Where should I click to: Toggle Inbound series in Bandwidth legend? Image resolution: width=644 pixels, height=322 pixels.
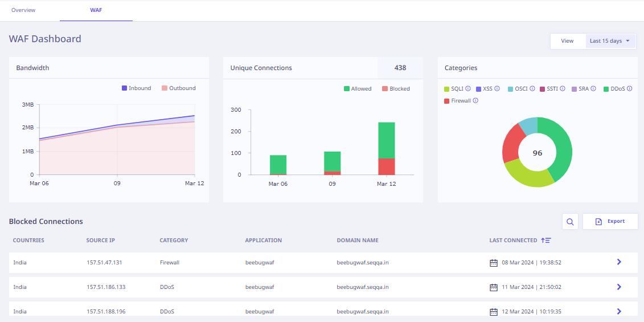(x=136, y=88)
